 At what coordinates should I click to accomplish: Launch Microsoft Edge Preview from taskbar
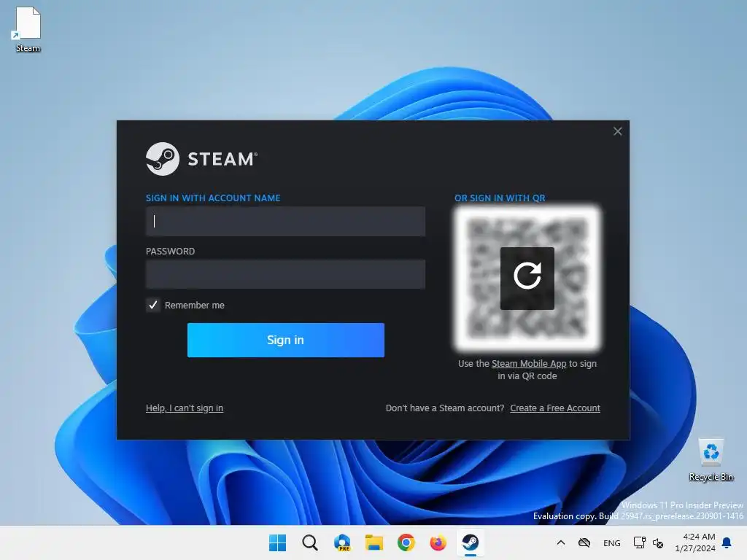[342, 542]
